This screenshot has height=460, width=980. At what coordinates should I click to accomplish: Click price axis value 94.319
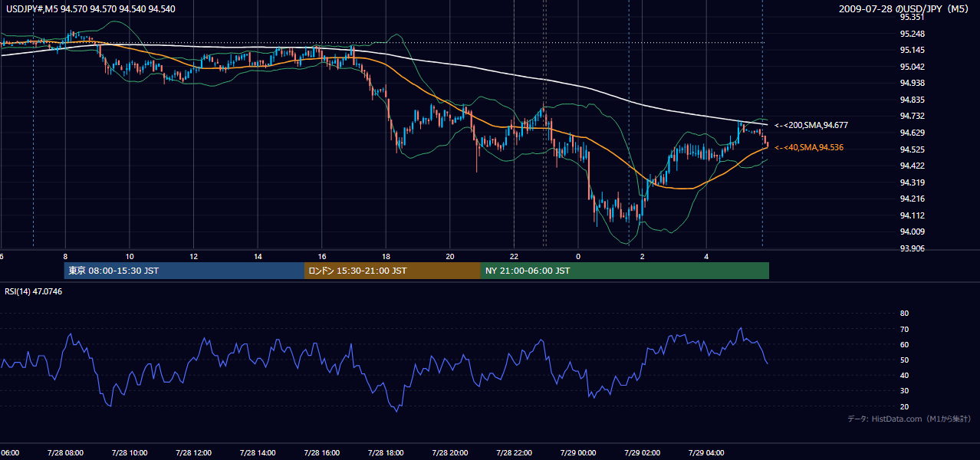(x=912, y=182)
